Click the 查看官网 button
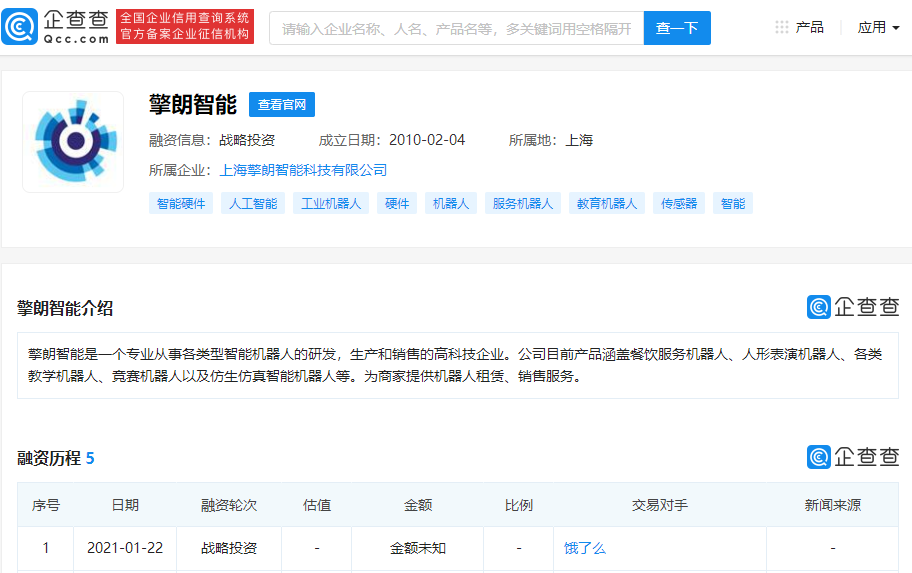912x573 pixels. click(282, 105)
